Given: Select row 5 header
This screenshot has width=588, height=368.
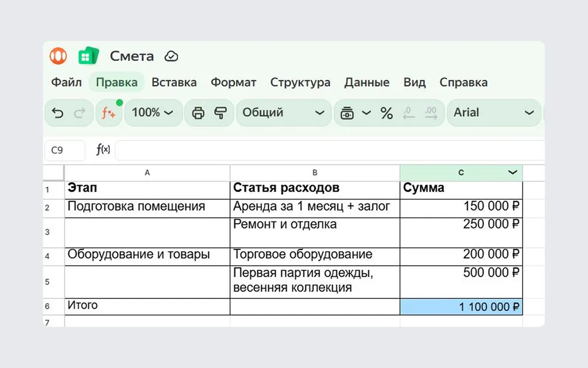Looking at the screenshot, I should [53, 282].
